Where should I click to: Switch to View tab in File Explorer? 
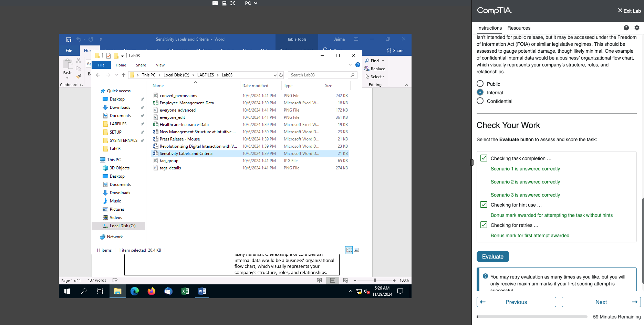click(x=160, y=65)
